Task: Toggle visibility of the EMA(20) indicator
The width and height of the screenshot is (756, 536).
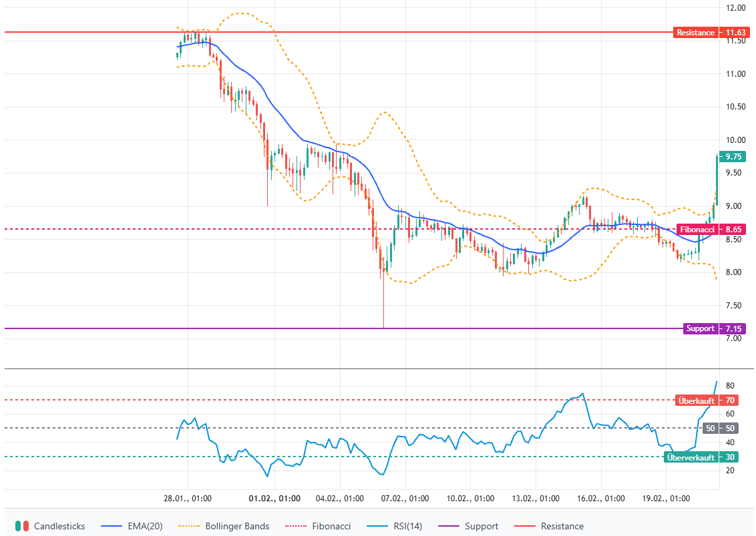Action: (113, 526)
